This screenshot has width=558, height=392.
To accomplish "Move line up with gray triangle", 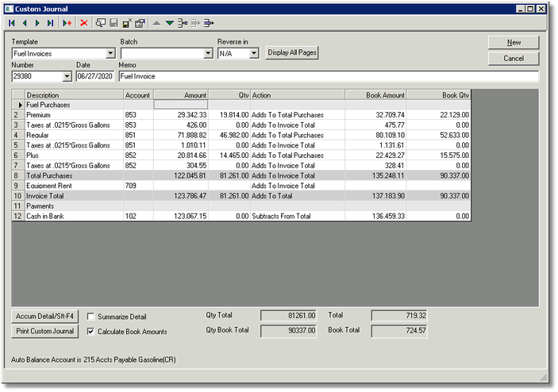I will [x=156, y=23].
